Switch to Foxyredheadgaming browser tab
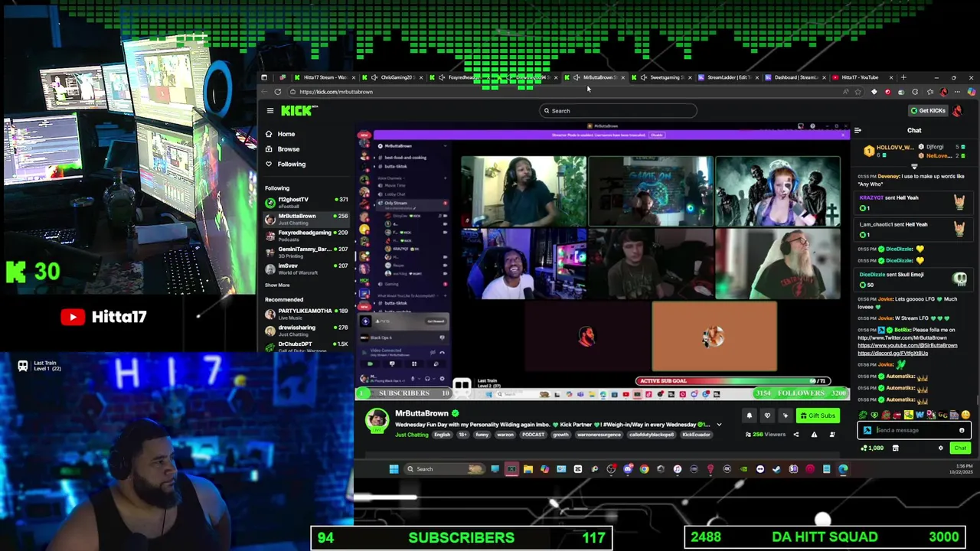 (461, 77)
